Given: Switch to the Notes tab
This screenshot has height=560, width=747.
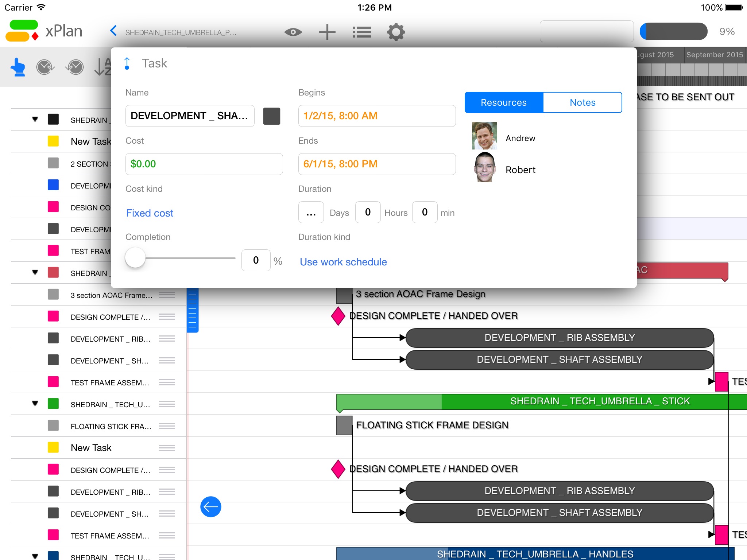Looking at the screenshot, I should pos(582,102).
